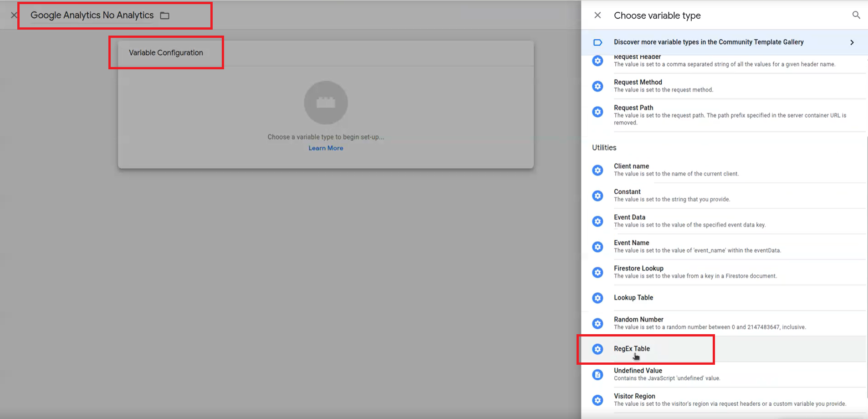Select Request Path variable type

(x=724, y=115)
